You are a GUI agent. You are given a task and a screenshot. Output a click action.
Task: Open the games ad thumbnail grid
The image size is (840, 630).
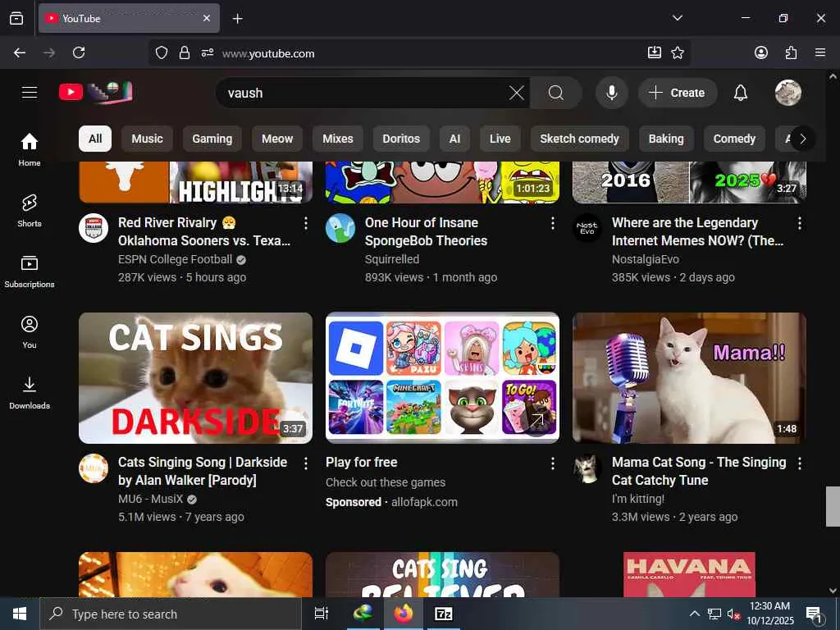point(442,378)
